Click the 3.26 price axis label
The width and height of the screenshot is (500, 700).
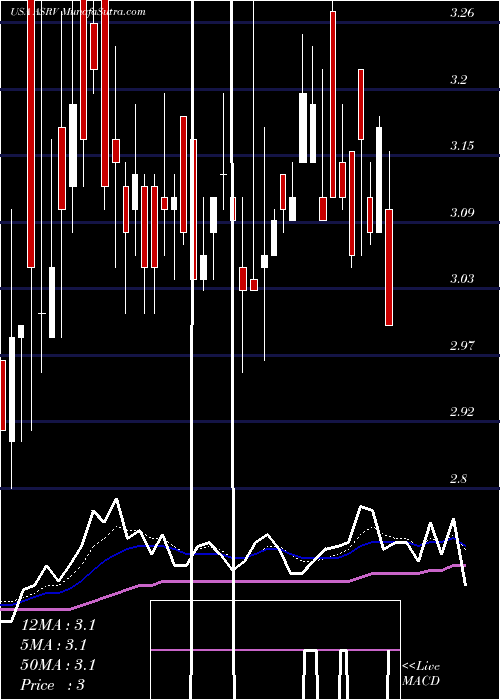[x=462, y=13]
